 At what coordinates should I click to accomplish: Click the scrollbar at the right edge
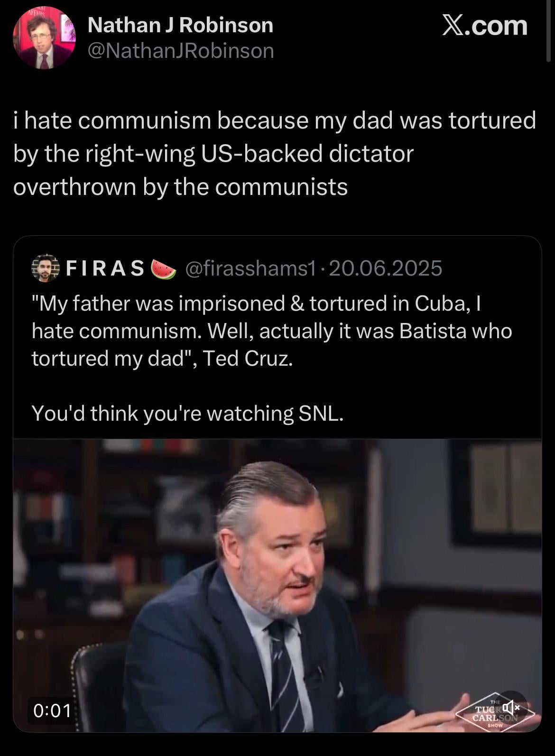(549, 28)
